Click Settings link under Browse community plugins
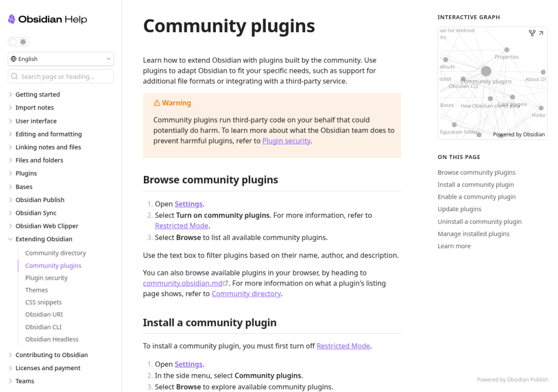The image size is (558, 392). pyautogui.click(x=189, y=204)
